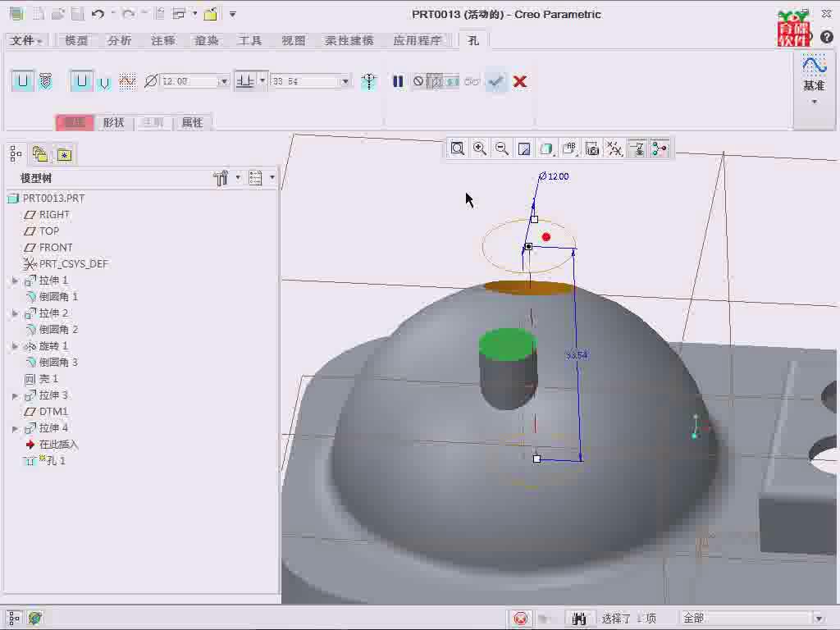Switch to the 模型 ribbon tab

coord(76,40)
